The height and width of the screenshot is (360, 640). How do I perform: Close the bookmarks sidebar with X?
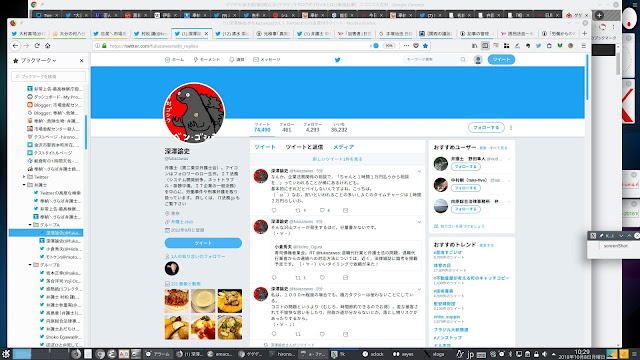pyautogui.click(x=82, y=60)
